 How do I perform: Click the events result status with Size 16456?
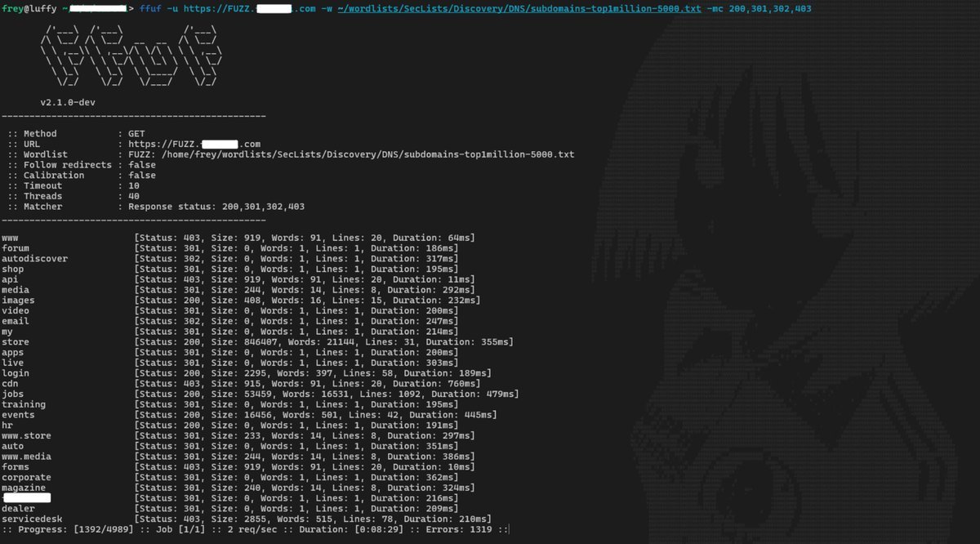click(315, 415)
